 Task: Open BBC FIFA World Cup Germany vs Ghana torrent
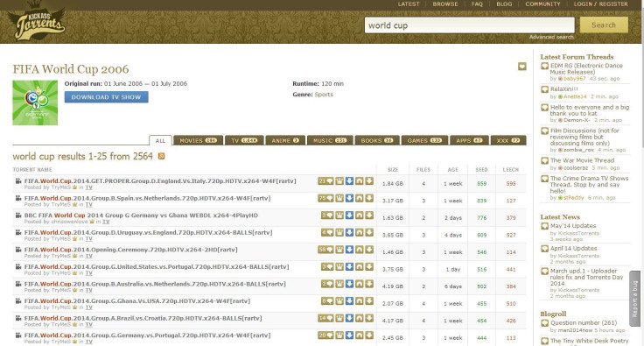[141, 215]
